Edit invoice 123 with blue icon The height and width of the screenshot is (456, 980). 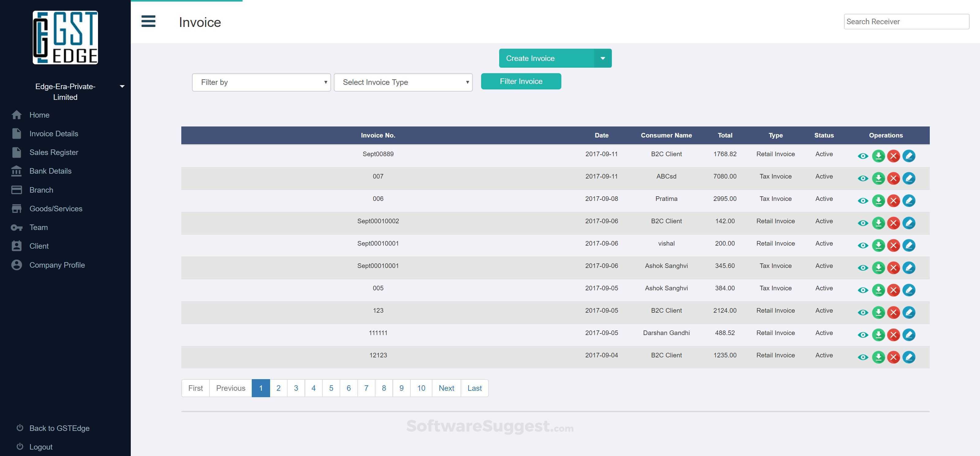point(908,312)
